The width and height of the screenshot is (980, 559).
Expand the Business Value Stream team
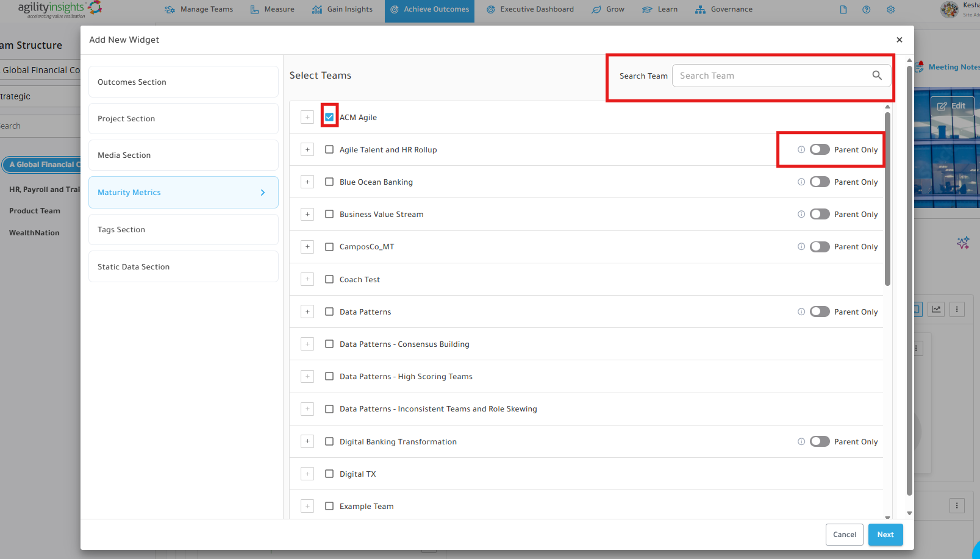click(x=307, y=214)
